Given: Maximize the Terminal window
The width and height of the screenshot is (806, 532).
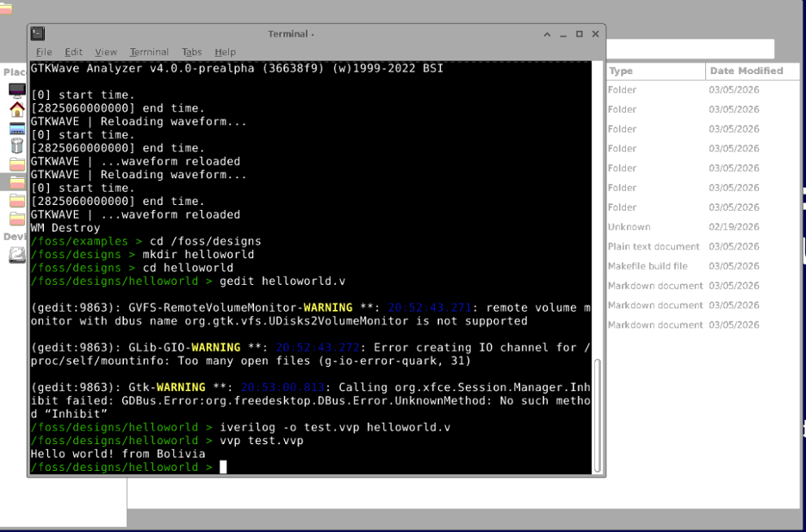Looking at the screenshot, I should coord(579,34).
